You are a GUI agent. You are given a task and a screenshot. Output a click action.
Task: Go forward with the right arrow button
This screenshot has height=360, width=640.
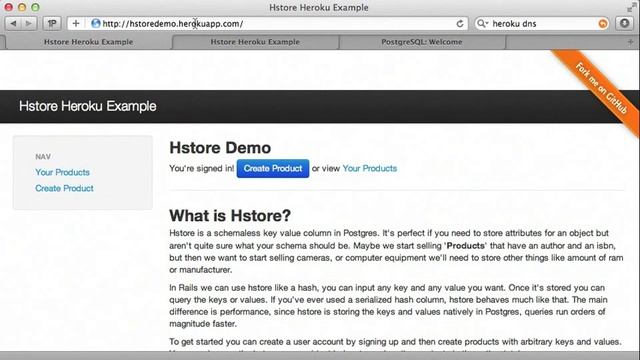click(x=29, y=24)
